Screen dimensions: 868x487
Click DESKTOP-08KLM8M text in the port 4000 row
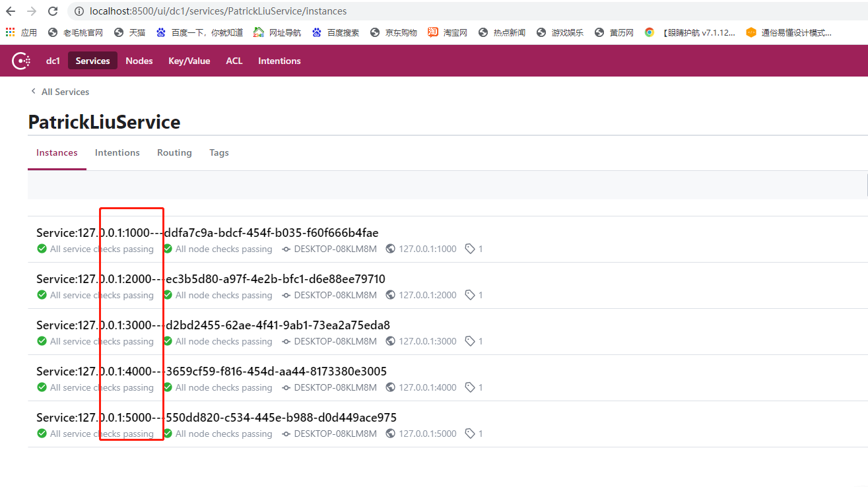pos(335,387)
